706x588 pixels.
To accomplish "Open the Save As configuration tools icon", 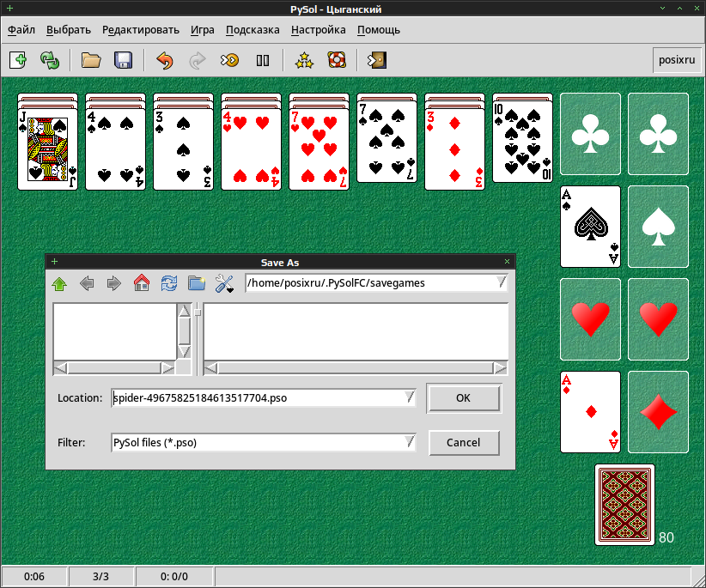I will (x=224, y=283).
